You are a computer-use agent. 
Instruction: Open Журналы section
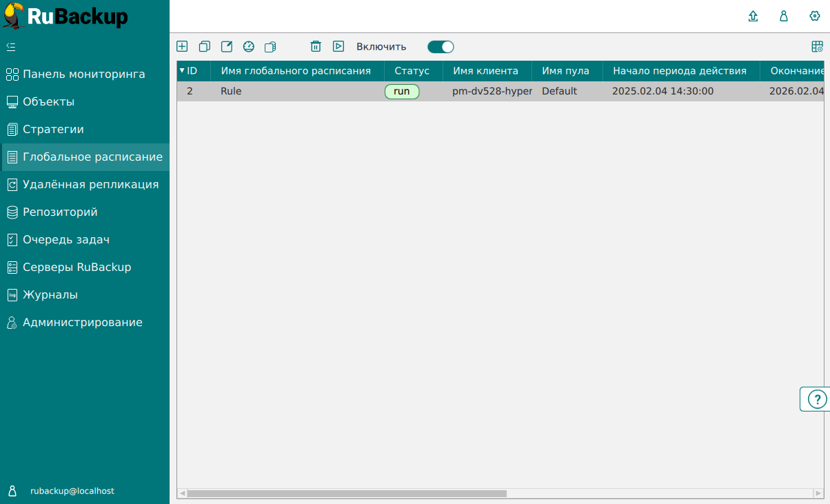click(x=85, y=294)
